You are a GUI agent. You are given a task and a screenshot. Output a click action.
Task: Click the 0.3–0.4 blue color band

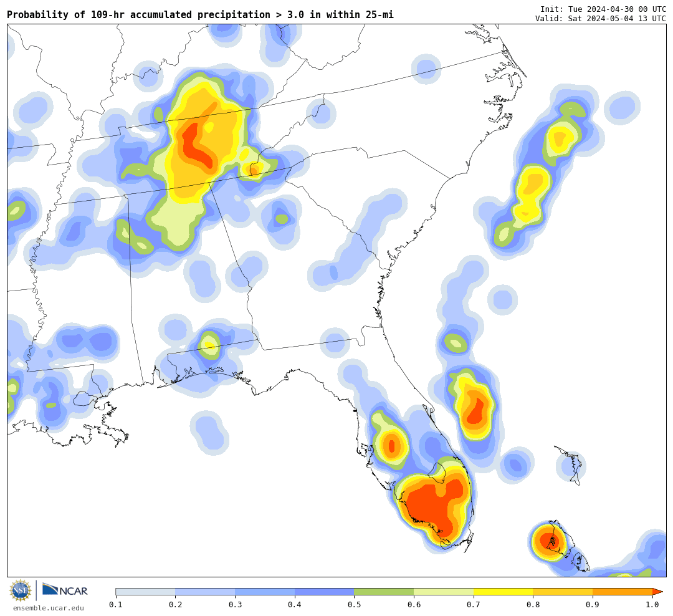[265, 592]
